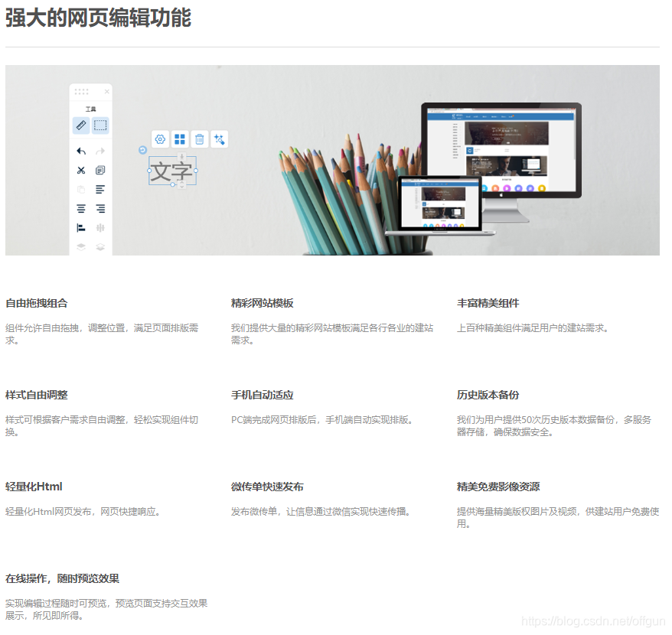The height and width of the screenshot is (635, 672).
Task: Toggle the layer stack icon at panel bottom
Action: click(80, 246)
